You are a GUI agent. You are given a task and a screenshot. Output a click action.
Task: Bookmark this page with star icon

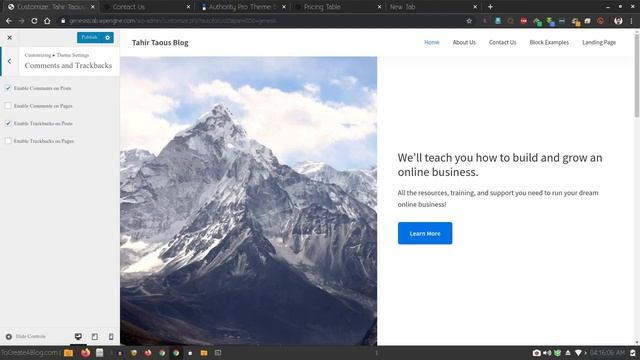coord(469,21)
